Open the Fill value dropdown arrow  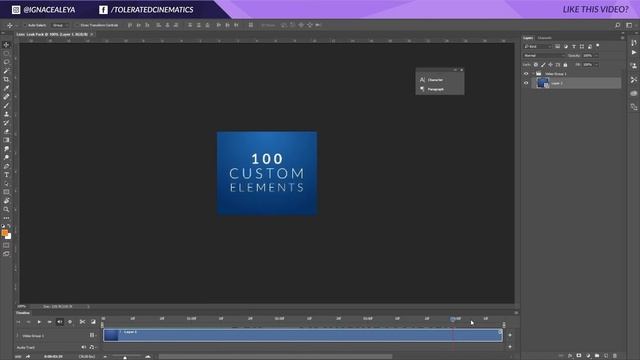596,65
